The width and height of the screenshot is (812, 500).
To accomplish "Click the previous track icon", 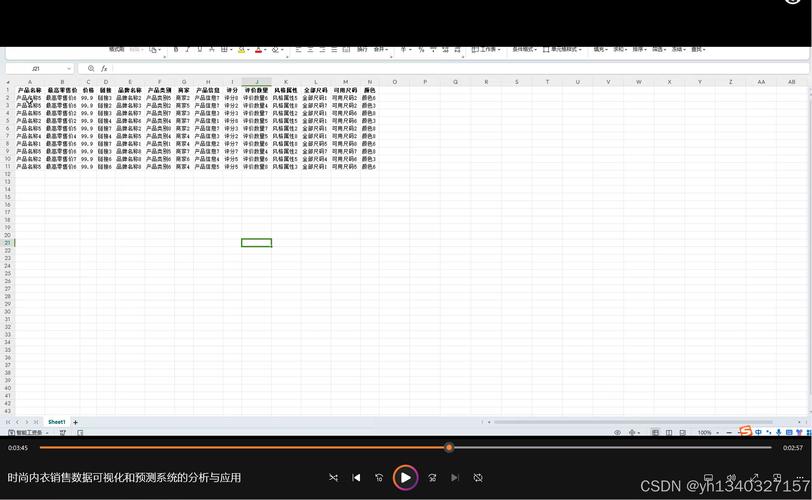I will [x=356, y=478].
